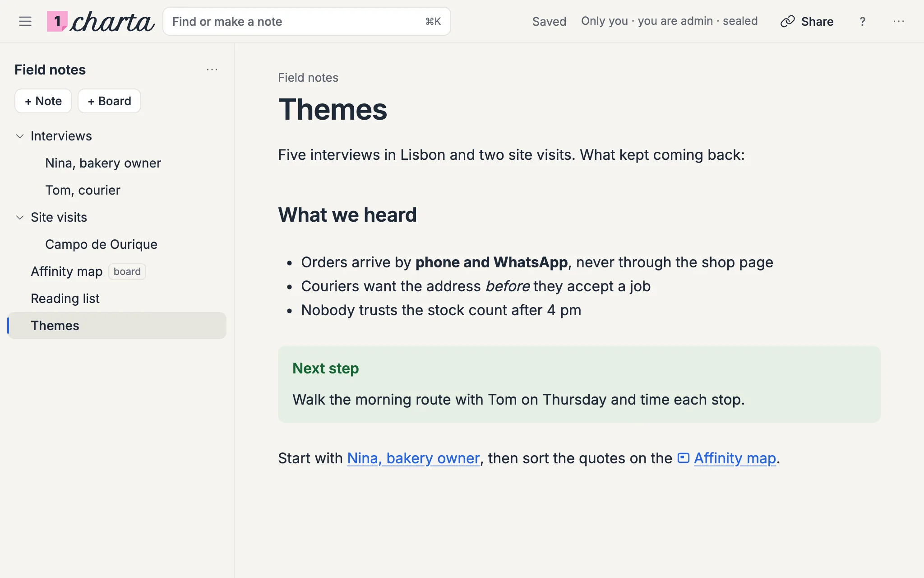The height and width of the screenshot is (578, 924).
Task: Click the bullet about couriers wanting the address
Action: tap(476, 286)
